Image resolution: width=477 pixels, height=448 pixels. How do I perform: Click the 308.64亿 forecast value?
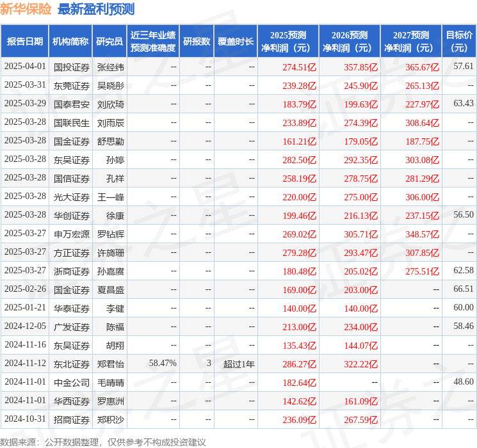(422, 123)
